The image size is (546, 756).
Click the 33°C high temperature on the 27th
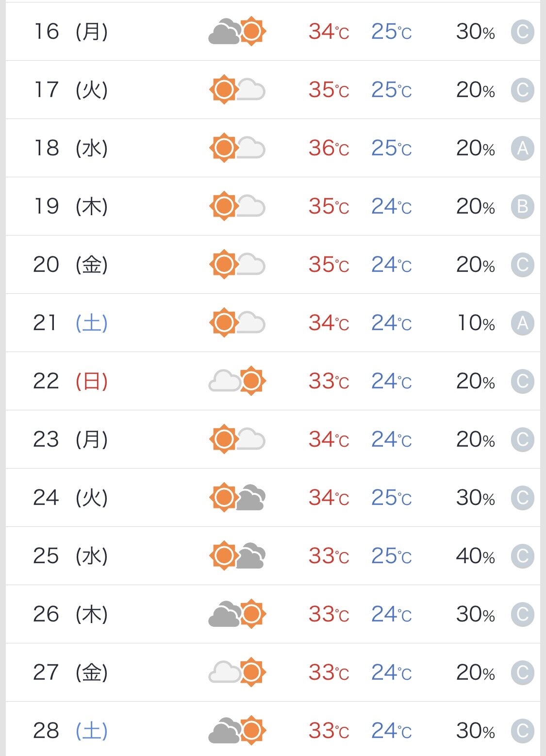pyautogui.click(x=329, y=672)
